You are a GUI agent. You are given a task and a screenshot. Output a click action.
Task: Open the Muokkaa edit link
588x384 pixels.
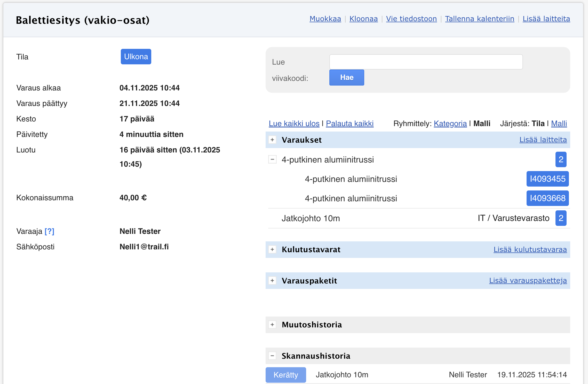pyautogui.click(x=325, y=19)
